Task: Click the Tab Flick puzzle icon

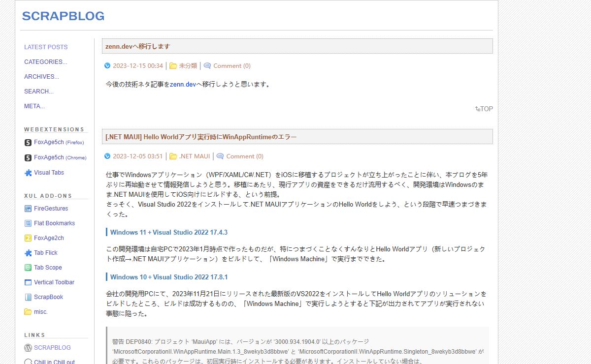Action: pyautogui.click(x=28, y=253)
